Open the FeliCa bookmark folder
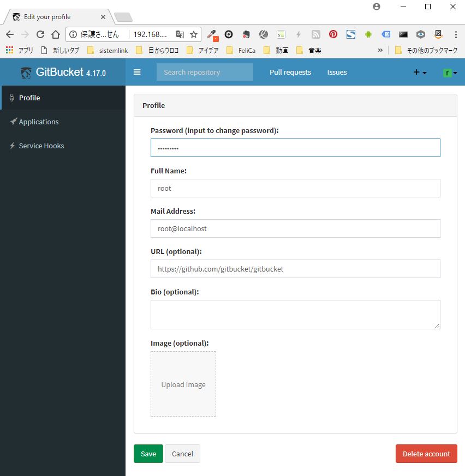 click(241, 50)
